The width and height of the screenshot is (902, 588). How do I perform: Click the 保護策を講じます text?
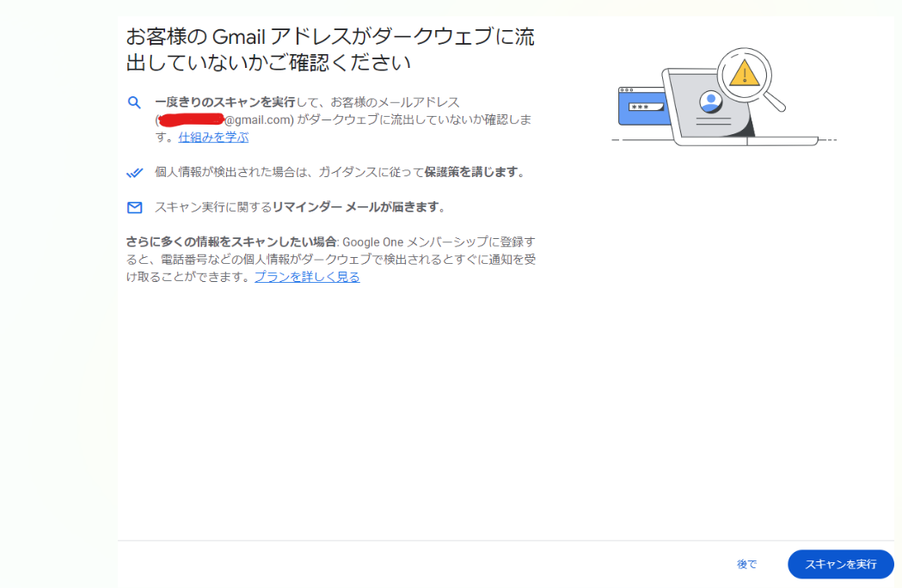click(471, 172)
